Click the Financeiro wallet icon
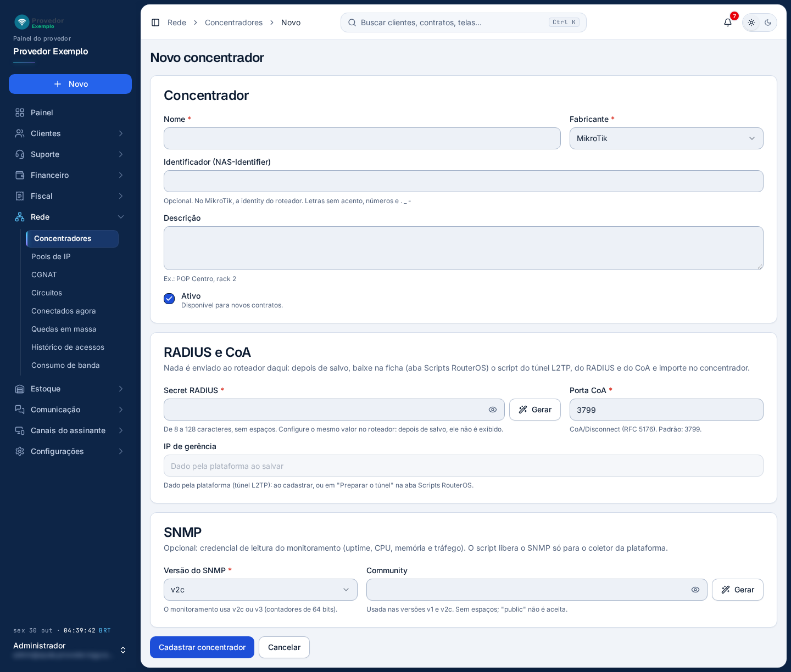The image size is (791, 672). (20, 175)
